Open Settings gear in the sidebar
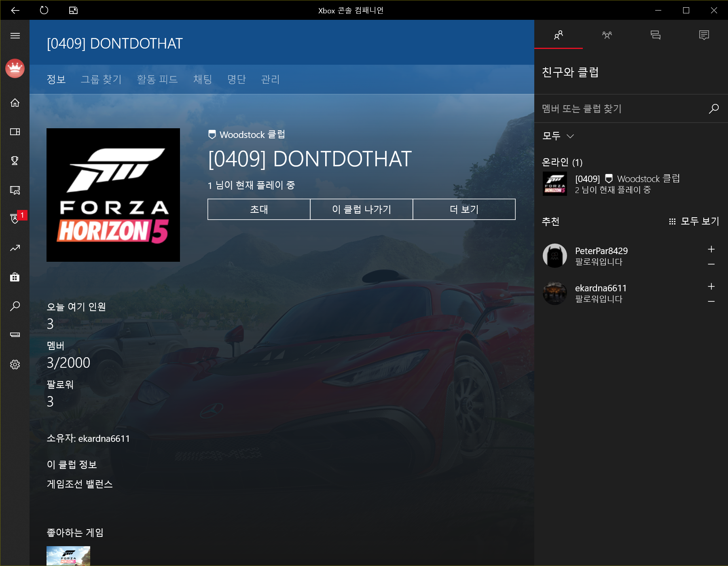728x566 pixels. coord(15,365)
